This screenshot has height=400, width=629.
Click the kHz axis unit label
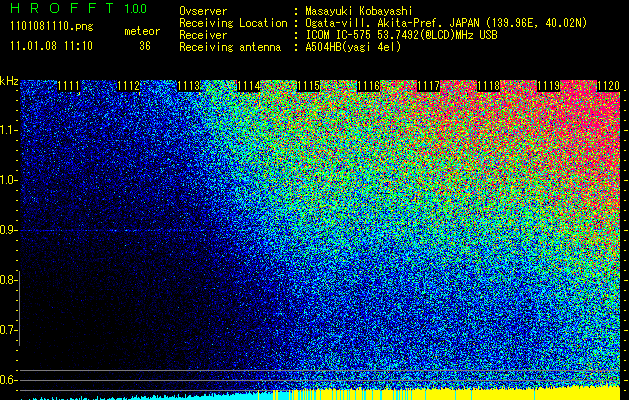tap(9, 81)
